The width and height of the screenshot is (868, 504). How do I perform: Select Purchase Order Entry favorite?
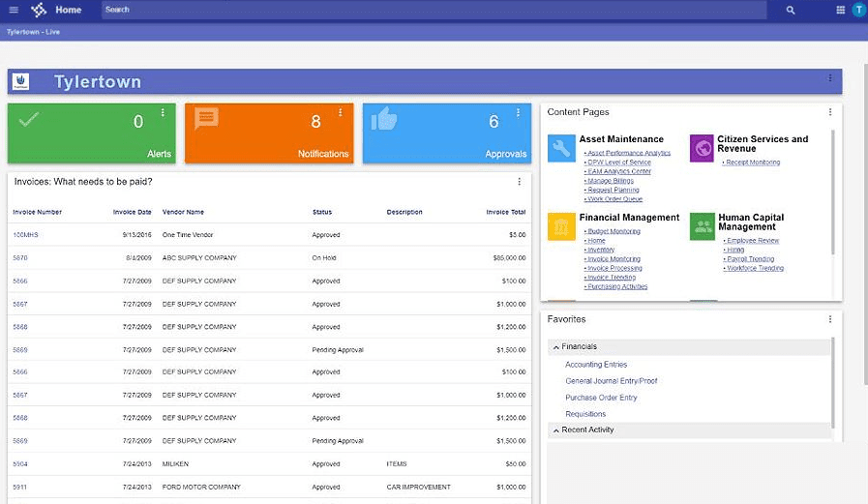pos(601,398)
